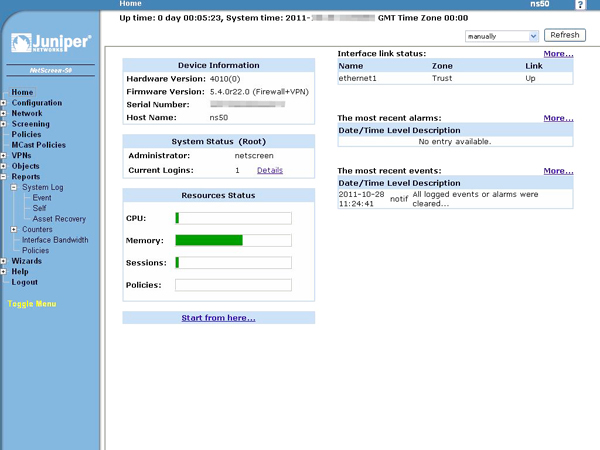
Task: Click the Up time status line
Action: click(x=293, y=18)
